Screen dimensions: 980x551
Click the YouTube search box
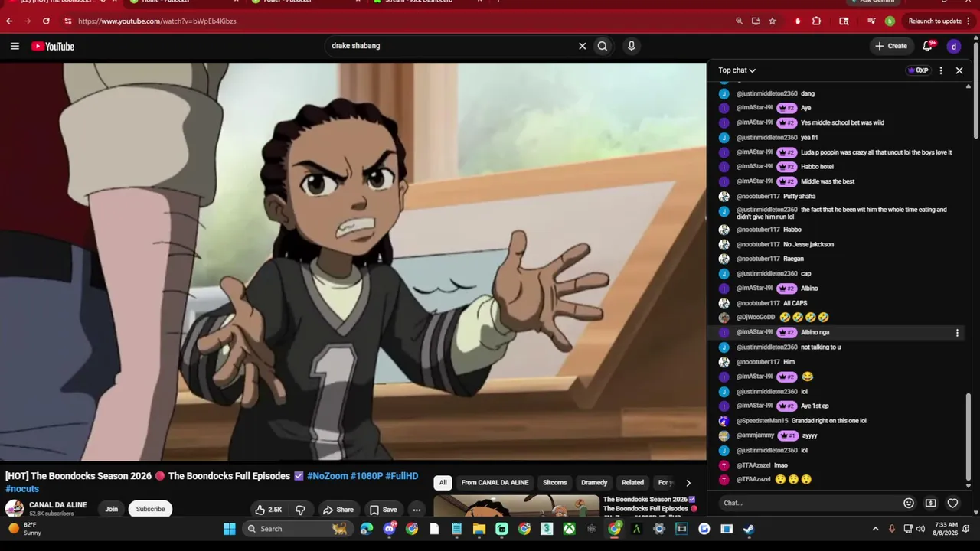pos(452,46)
